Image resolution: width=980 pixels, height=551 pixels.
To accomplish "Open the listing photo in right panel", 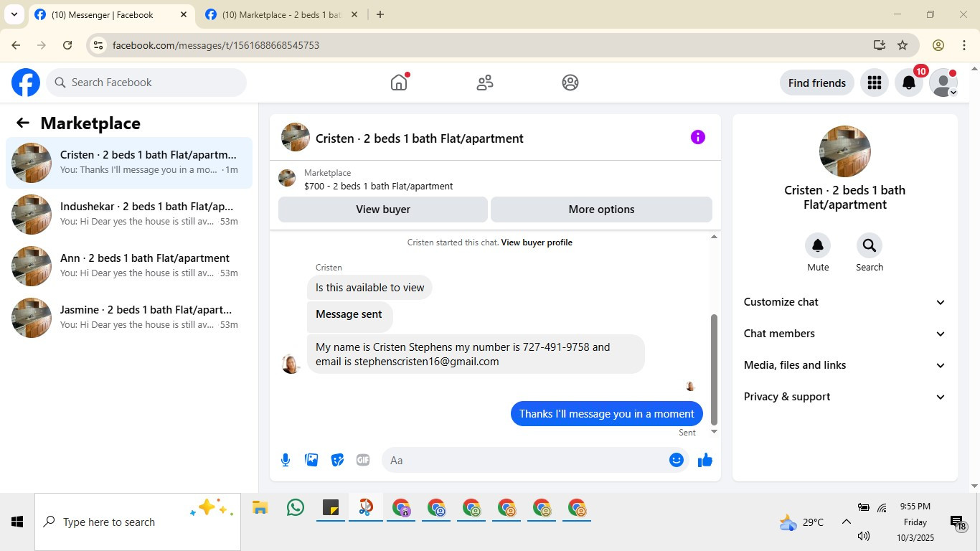I will tap(845, 151).
